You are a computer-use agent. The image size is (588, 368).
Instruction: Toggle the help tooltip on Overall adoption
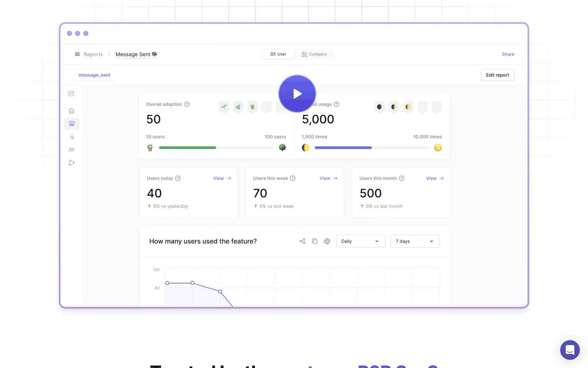click(x=187, y=104)
